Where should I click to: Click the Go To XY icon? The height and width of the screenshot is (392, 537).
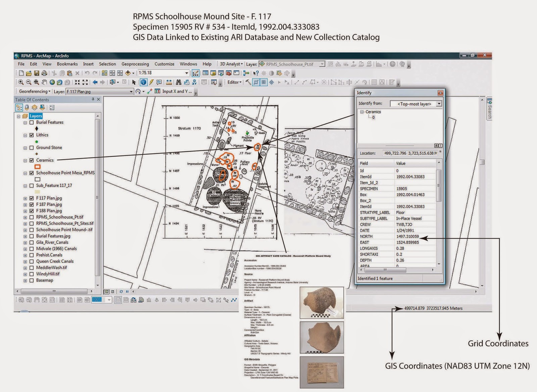tap(194, 82)
